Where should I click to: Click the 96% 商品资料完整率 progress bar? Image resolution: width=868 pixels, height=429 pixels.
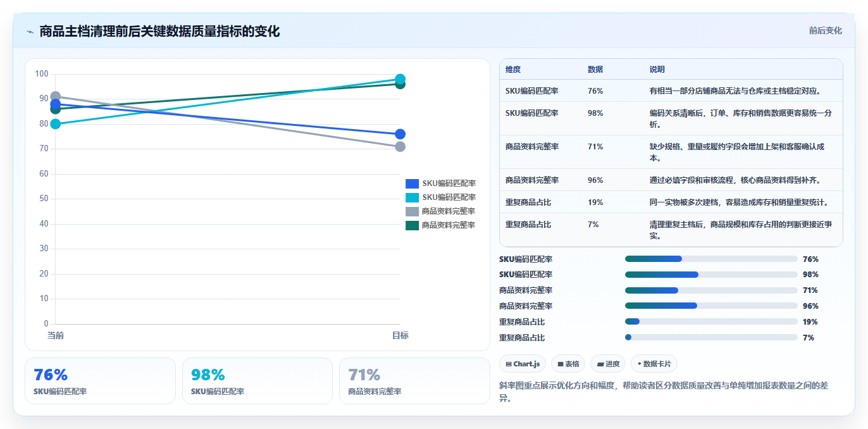point(711,306)
